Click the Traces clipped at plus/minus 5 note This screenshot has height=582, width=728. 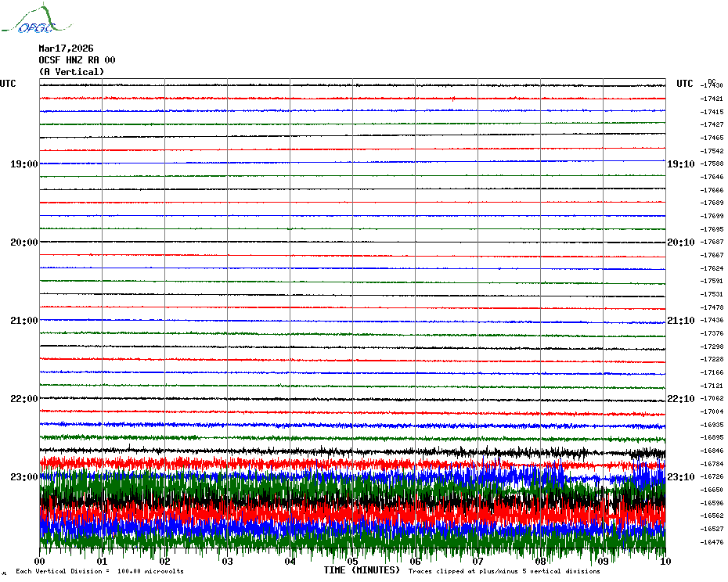pyautogui.click(x=504, y=571)
